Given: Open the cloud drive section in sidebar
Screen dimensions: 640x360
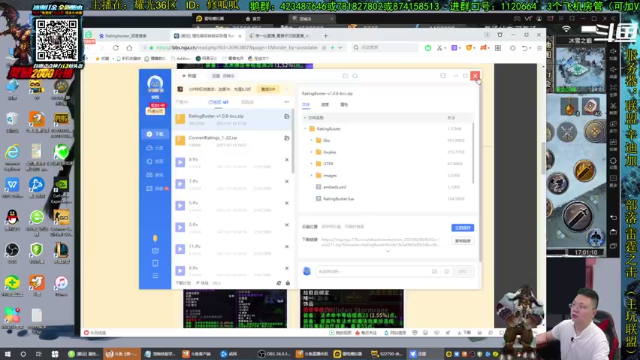Looking at the screenshot, I should coord(155,148).
